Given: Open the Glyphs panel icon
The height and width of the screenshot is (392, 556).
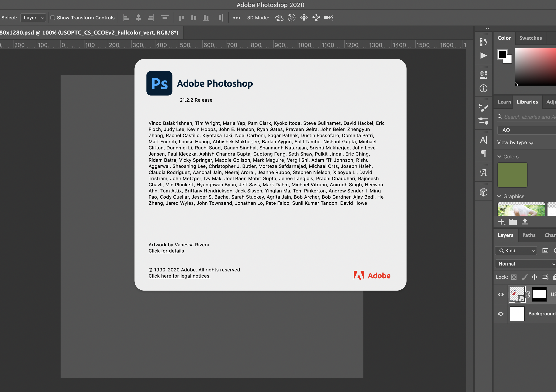Looking at the screenshot, I should (483, 173).
